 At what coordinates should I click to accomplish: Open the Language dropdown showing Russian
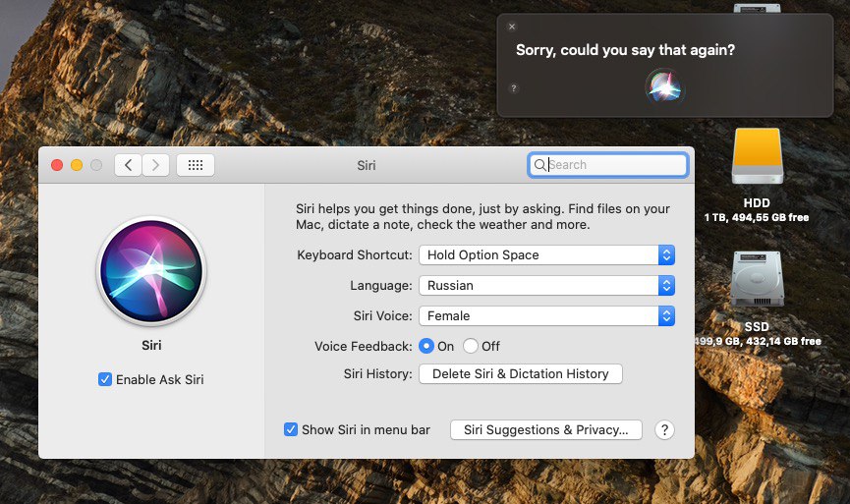click(546, 286)
